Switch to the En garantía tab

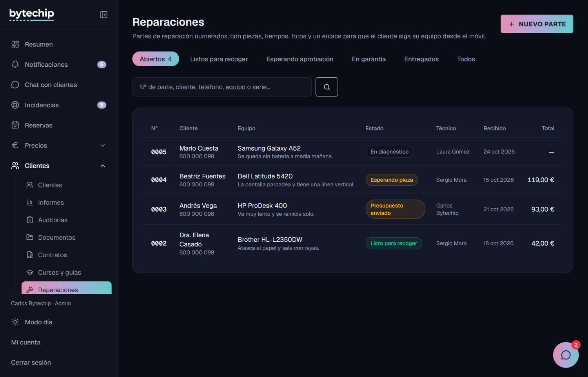[369, 59]
